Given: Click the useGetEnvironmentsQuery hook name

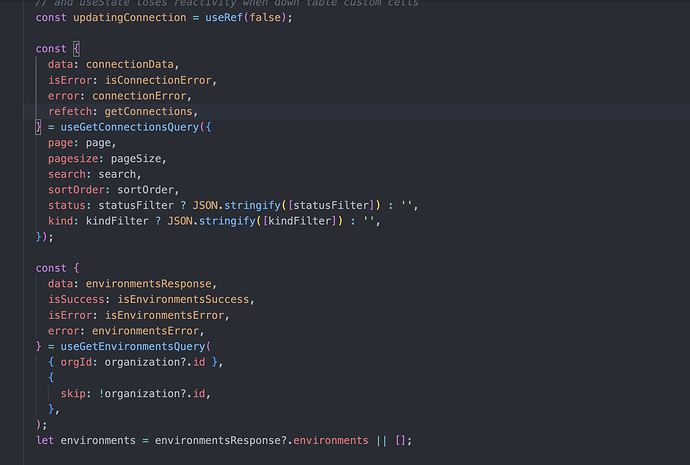Looking at the screenshot, I should [x=132, y=346].
